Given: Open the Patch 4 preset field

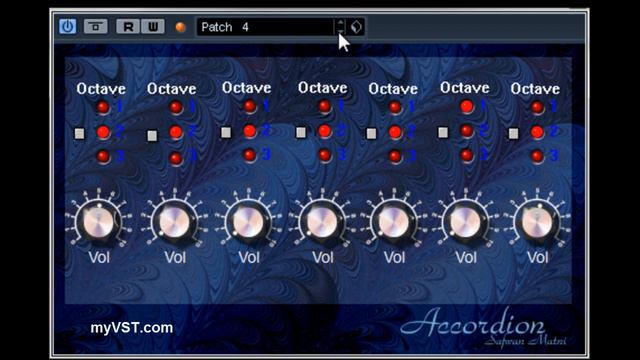Looking at the screenshot, I should 265,27.
